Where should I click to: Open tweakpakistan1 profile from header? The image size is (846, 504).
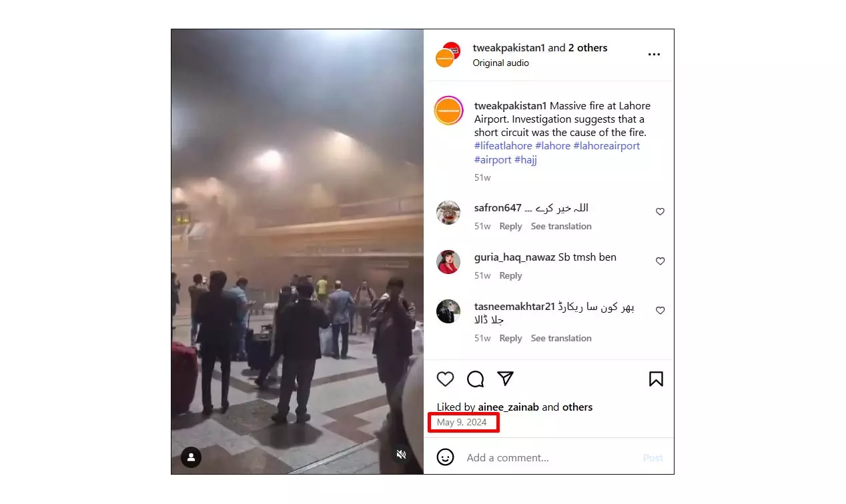509,48
